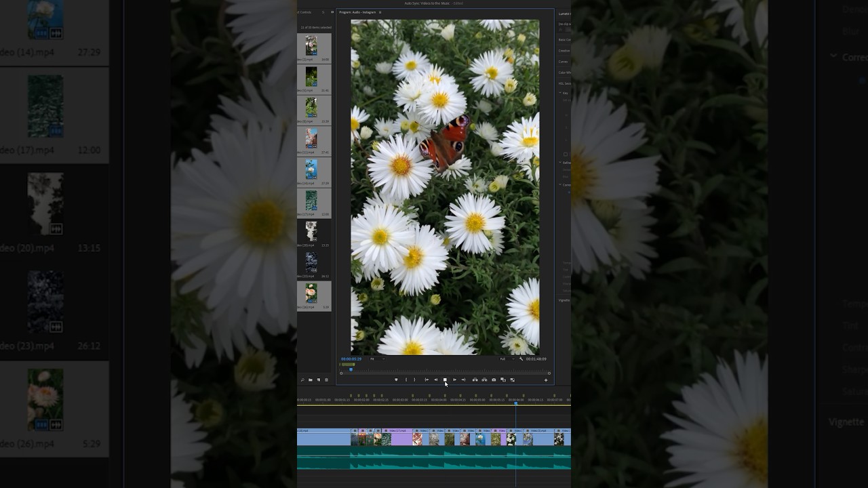Click the right zoom scroll bar handle
Image resolution: width=868 pixels, height=488 pixels.
[x=549, y=373]
